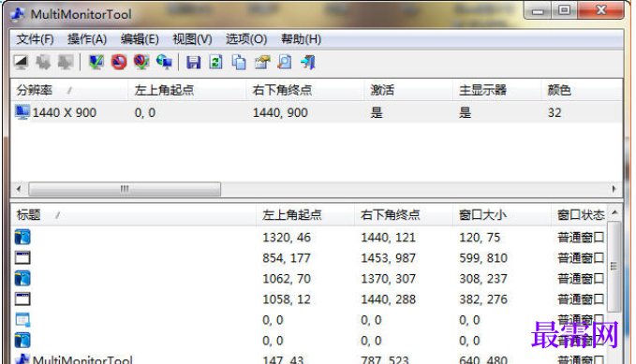
Task: Click the 1320, 46 position cell
Action: (287, 237)
